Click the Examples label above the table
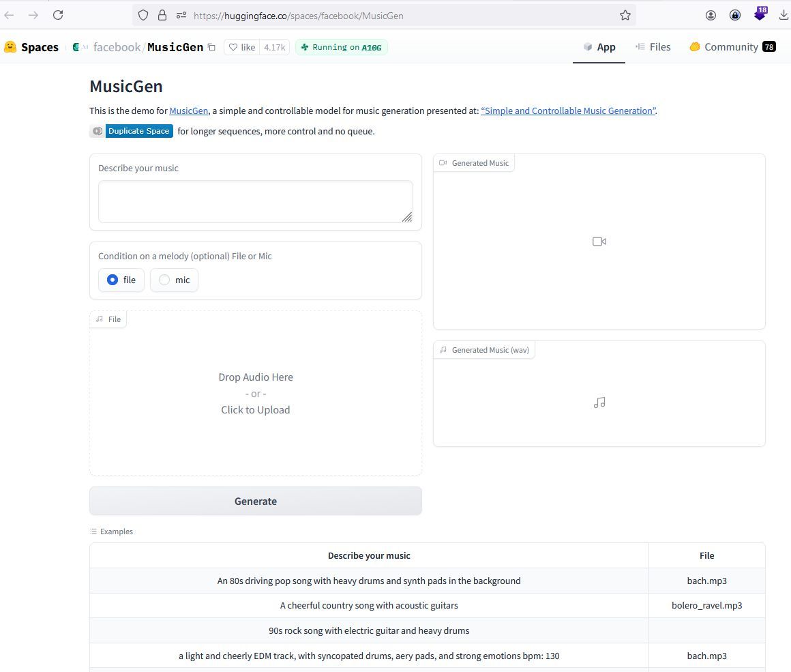 [111, 531]
